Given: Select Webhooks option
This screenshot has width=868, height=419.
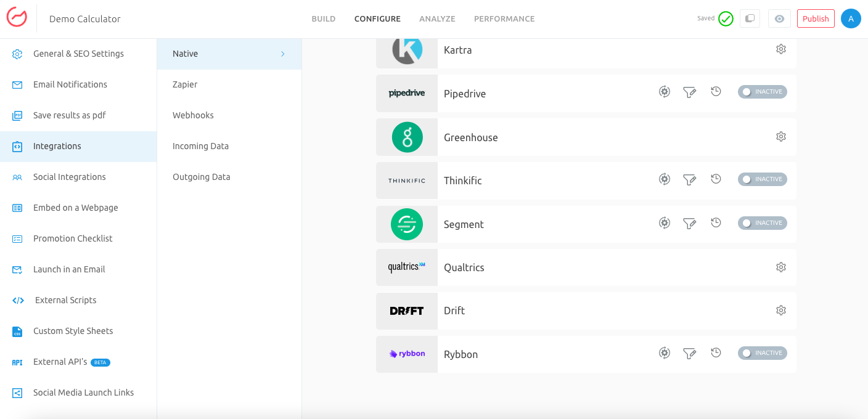Looking at the screenshot, I should tap(229, 115).
